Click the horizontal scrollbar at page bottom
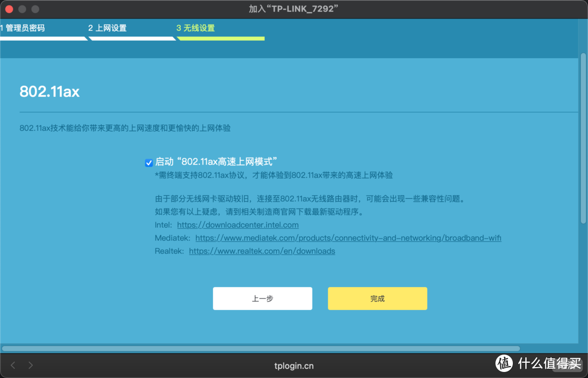 [x=261, y=349]
